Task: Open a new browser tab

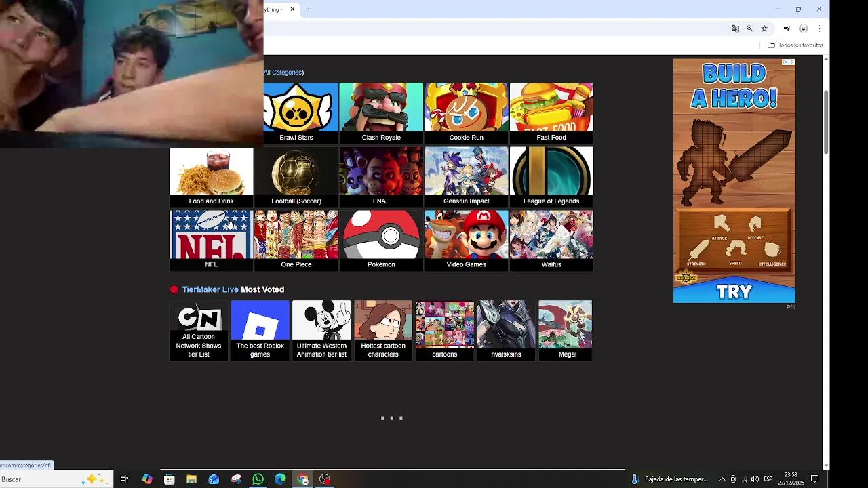Action: coord(309,9)
